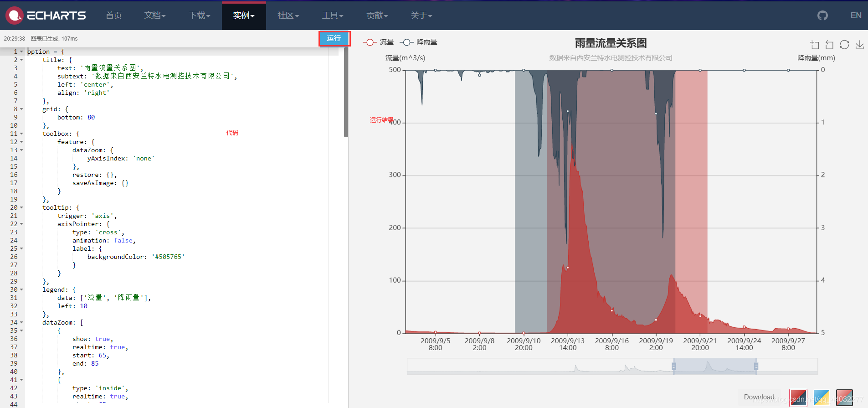The image size is (868, 408).
Task: Click the 'end: 85' code line
Action: 85,363
